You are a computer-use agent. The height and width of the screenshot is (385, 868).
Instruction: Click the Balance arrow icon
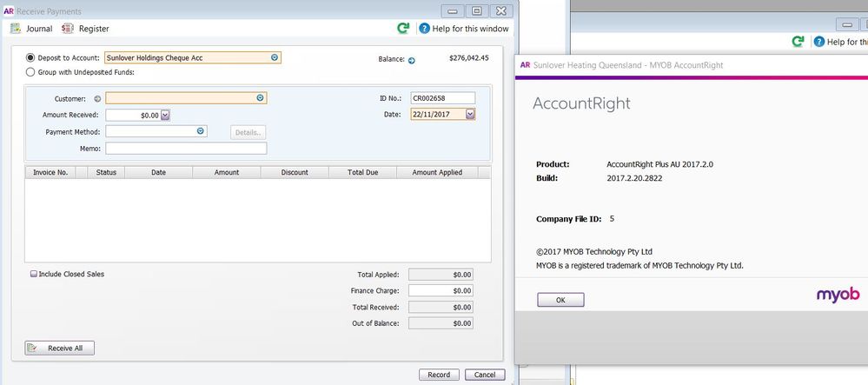[x=412, y=60]
